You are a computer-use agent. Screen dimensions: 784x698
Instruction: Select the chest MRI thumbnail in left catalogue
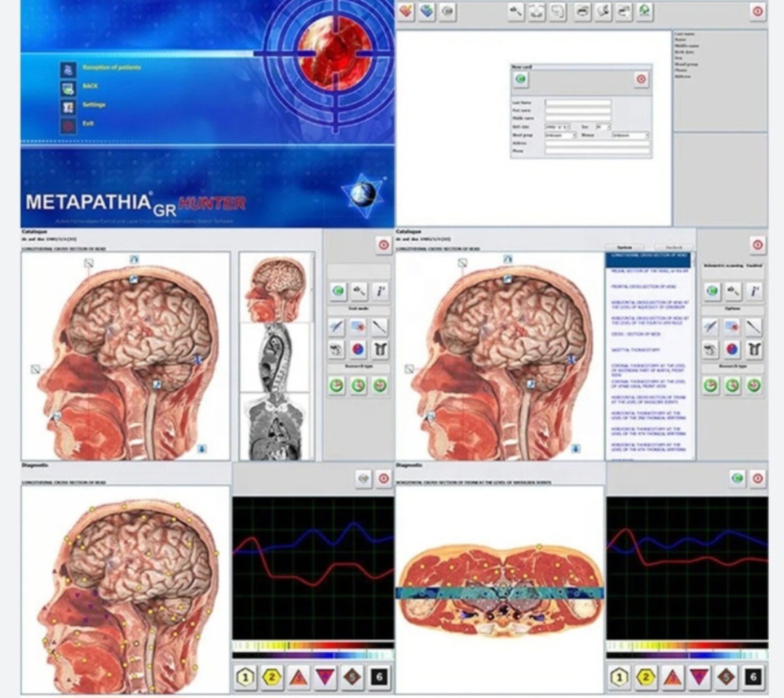coord(275,426)
